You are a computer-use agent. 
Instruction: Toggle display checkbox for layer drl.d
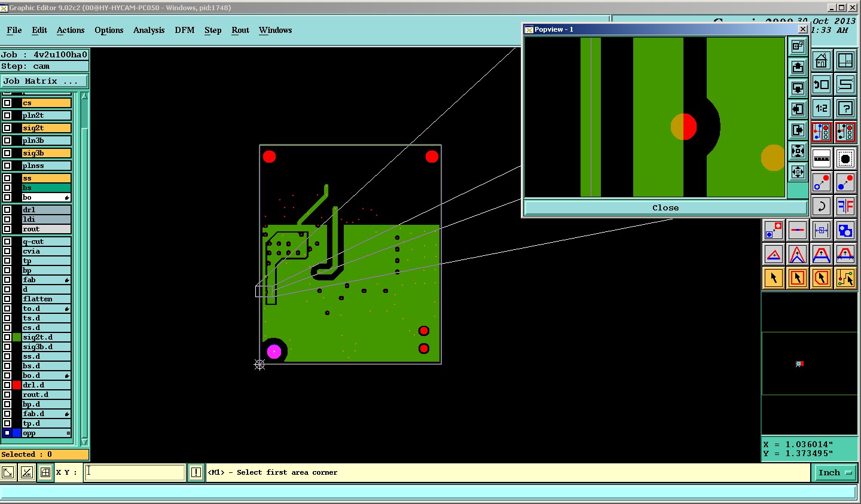tap(7, 385)
